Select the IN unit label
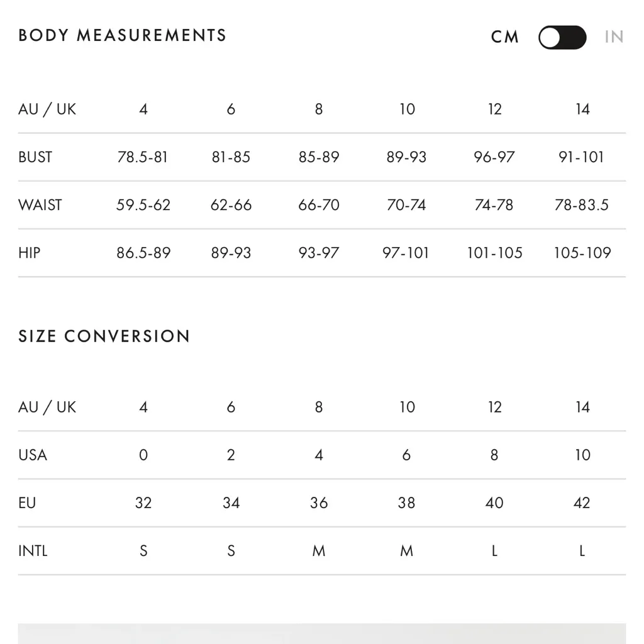The height and width of the screenshot is (644, 644). click(614, 37)
